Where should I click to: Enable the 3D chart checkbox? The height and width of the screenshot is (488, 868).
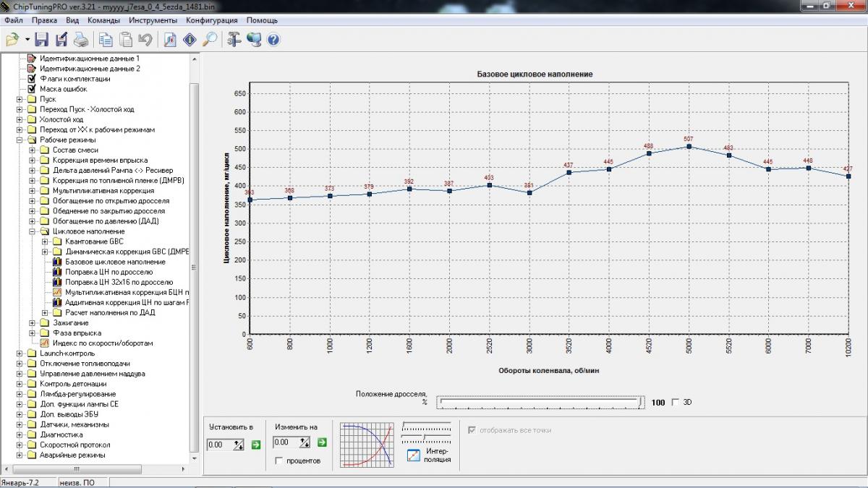point(676,402)
